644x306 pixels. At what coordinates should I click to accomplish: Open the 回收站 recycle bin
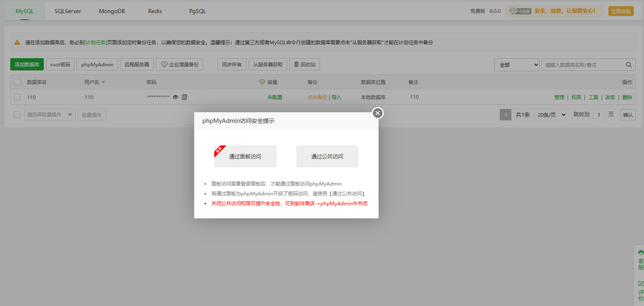[305, 64]
